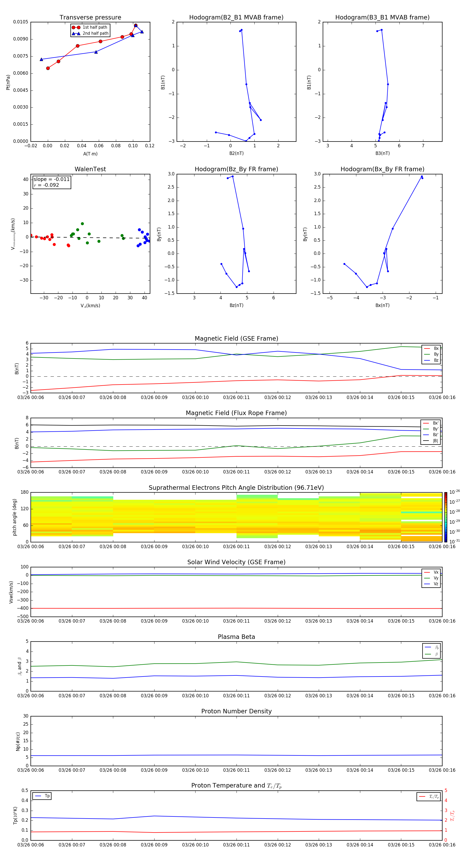Click the Vz legend entry in velocity plot
This screenshot has width=473, height=868.
(431, 584)
